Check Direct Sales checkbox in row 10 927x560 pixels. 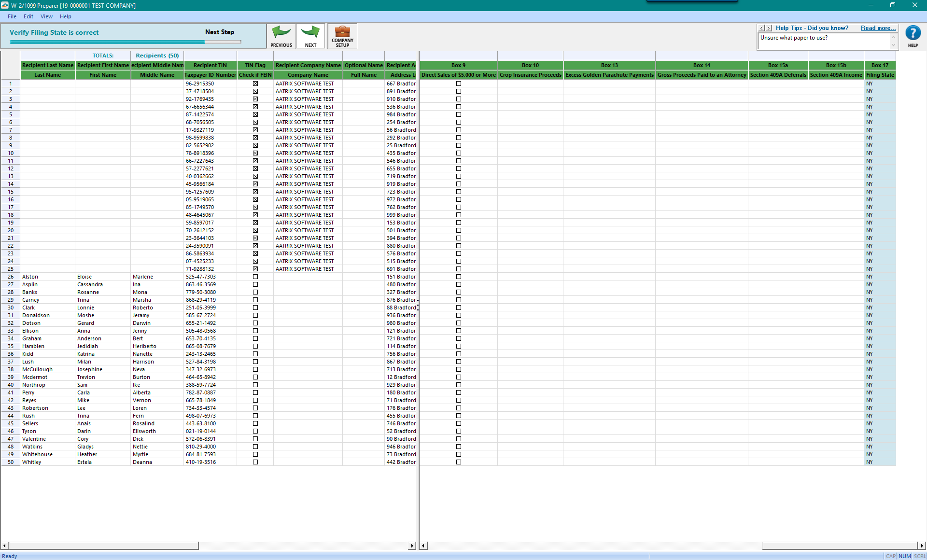(459, 153)
